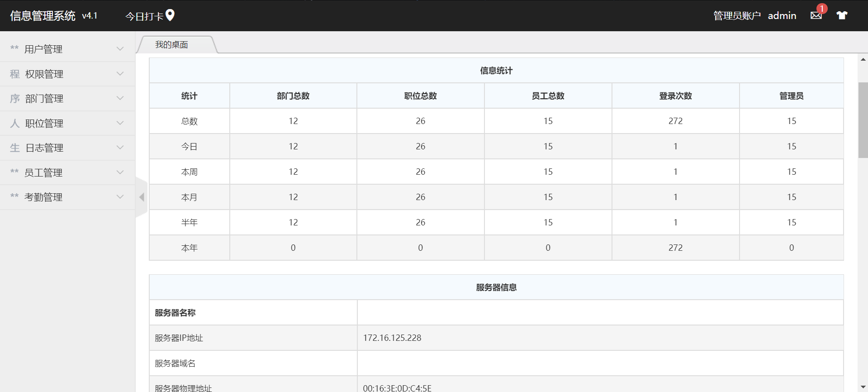868x392 pixels.
Task: Click the 信息管理系统 title logo
Action: (x=43, y=16)
